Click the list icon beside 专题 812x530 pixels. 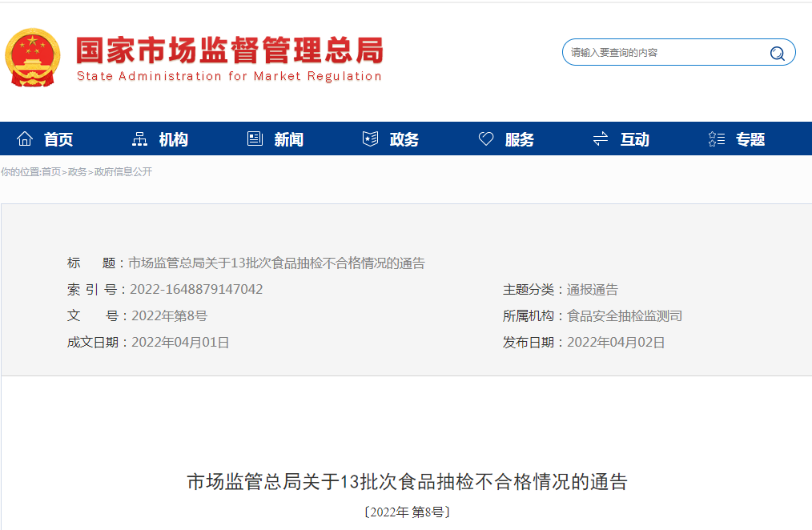click(716, 139)
